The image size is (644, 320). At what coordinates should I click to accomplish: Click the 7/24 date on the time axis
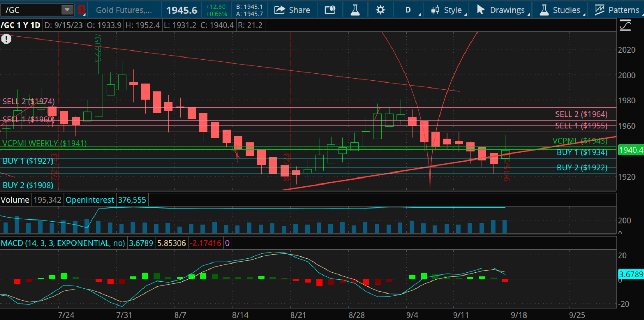pos(66,315)
